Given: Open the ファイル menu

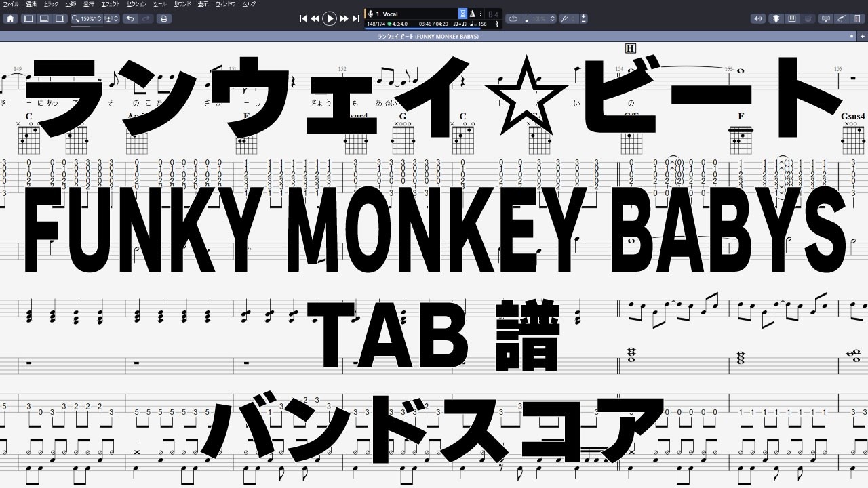Looking at the screenshot, I should coord(11,4).
